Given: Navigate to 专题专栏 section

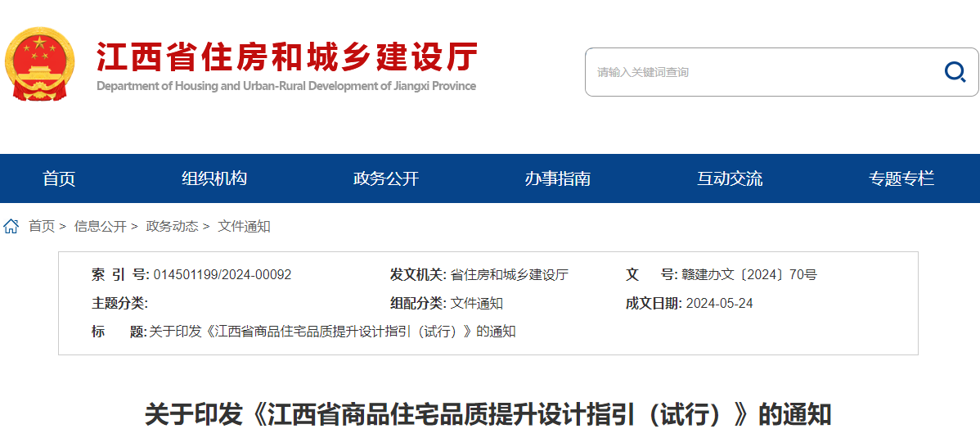Looking at the screenshot, I should 901,178.
